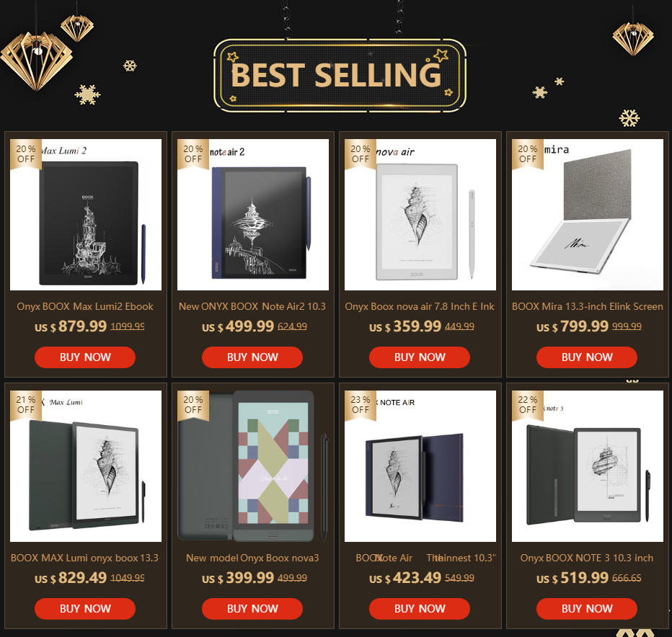
Task: Open the Max Lumi product photo
Action: click(x=86, y=466)
